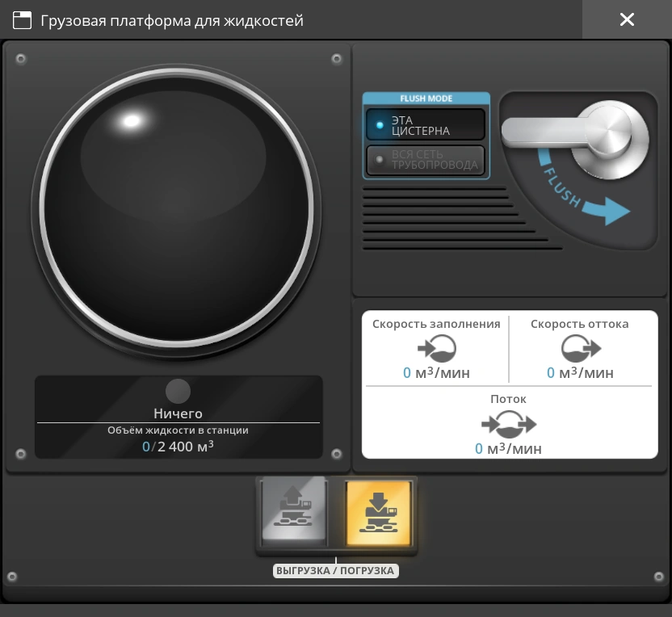This screenshot has width=672, height=617.
Task: Click the drain rate arrow icon
Action: [579, 349]
